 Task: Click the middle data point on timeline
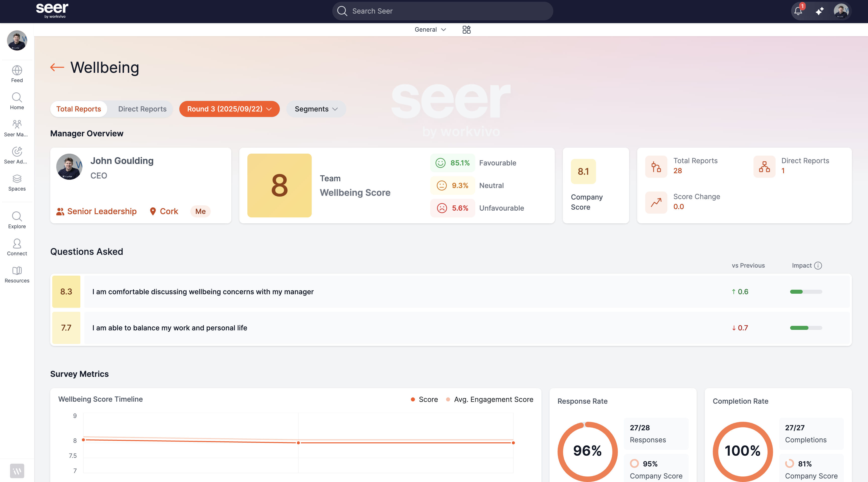pyautogui.click(x=298, y=443)
